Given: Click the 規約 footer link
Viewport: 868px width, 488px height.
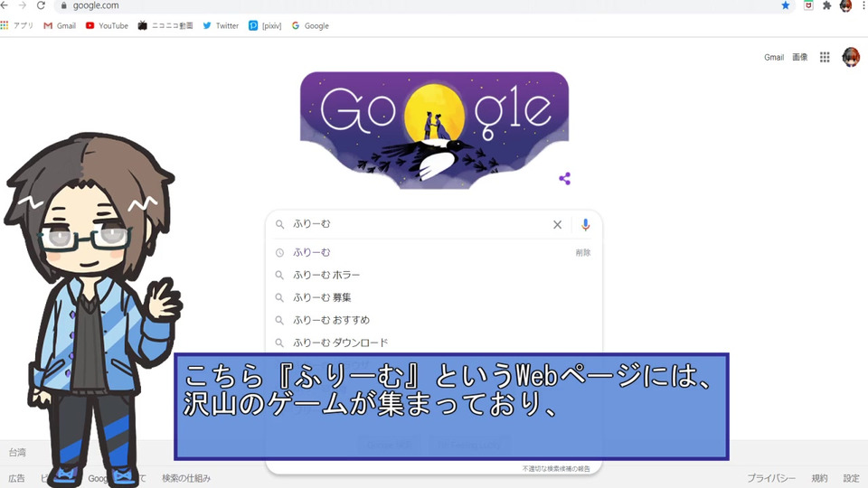Looking at the screenshot, I should 819,478.
